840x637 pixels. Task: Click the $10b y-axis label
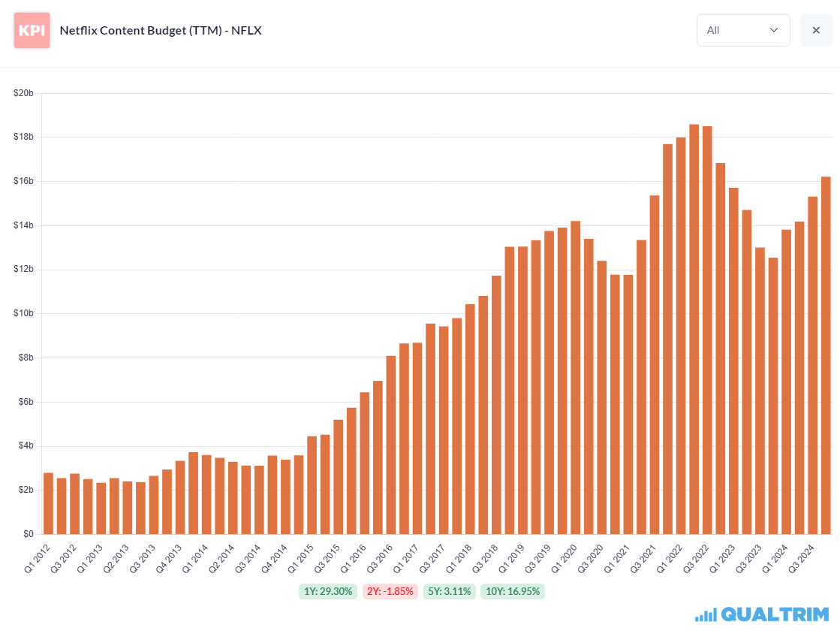coord(23,313)
